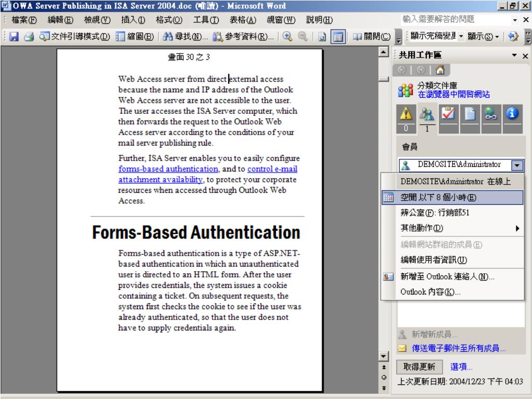
Task: Select the Links tab icon
Action: (x=490, y=119)
